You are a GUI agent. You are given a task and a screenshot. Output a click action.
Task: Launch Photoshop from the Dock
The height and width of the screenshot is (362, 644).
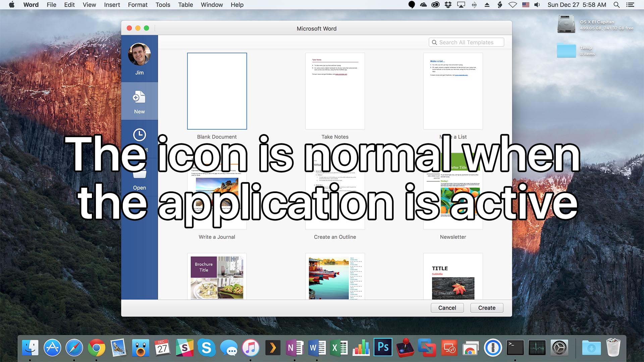[x=383, y=347]
